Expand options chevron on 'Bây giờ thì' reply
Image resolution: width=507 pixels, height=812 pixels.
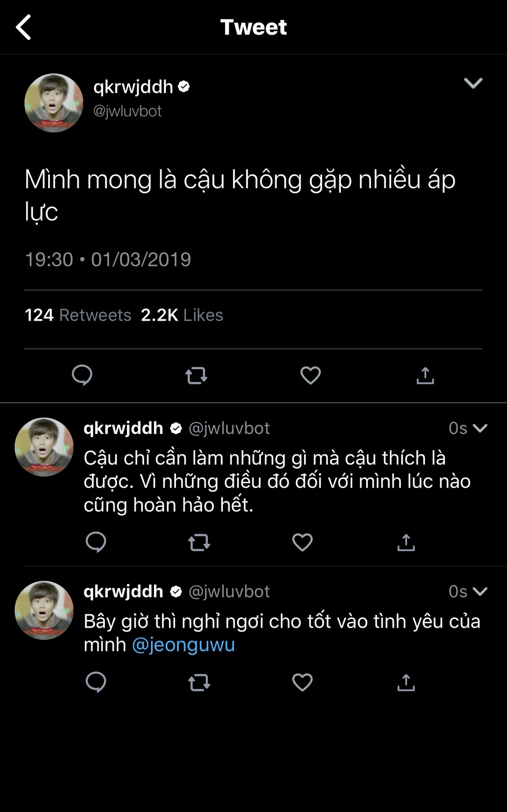coord(480,591)
